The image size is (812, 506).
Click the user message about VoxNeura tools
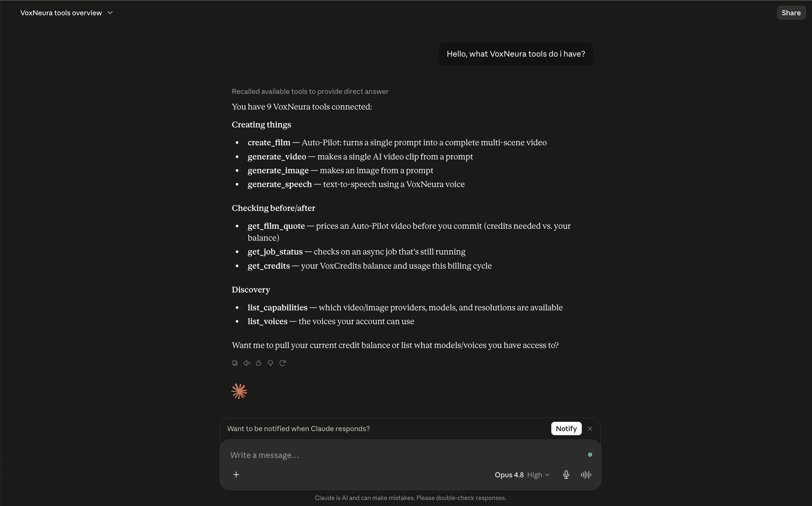(x=516, y=54)
